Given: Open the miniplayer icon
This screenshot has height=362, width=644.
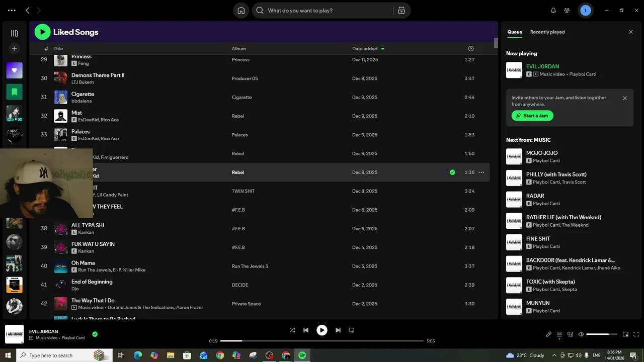Looking at the screenshot, I should [626, 334].
